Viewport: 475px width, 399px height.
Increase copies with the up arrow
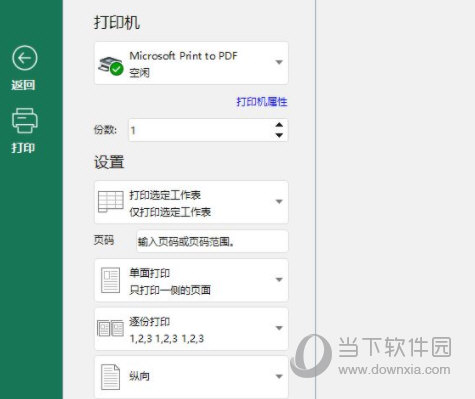[x=279, y=125]
